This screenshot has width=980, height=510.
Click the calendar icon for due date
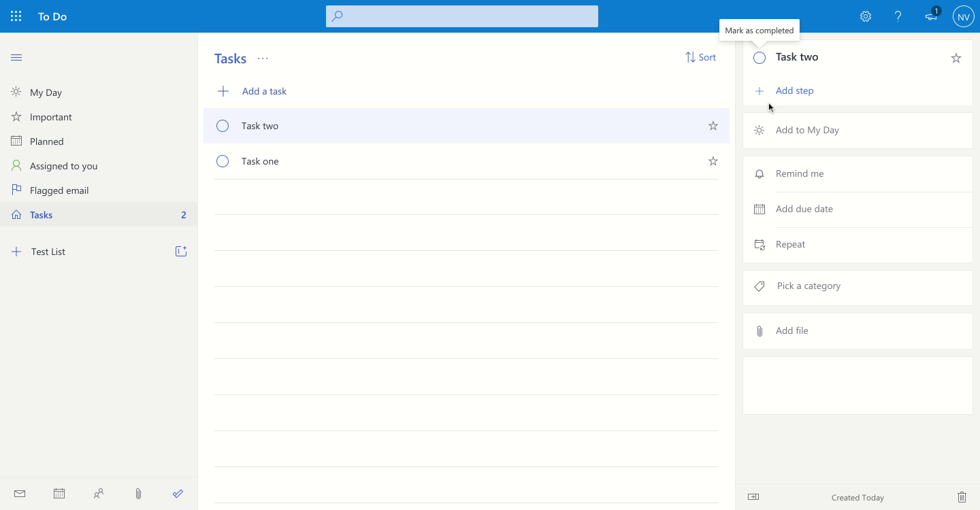click(759, 209)
